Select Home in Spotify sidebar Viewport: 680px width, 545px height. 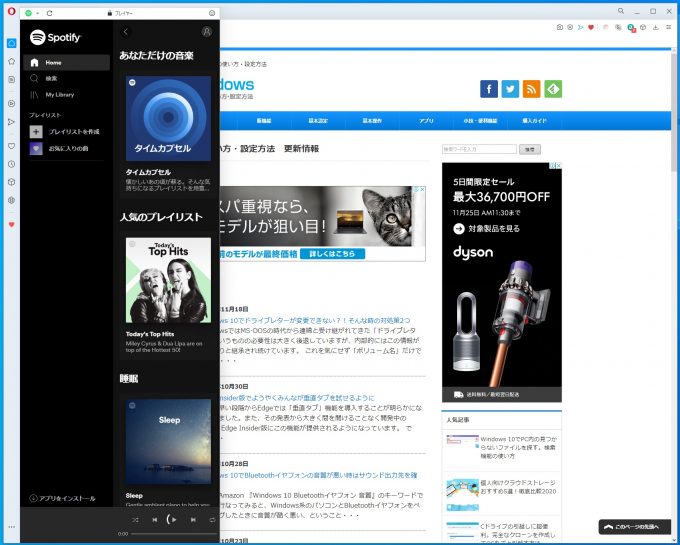pos(66,62)
